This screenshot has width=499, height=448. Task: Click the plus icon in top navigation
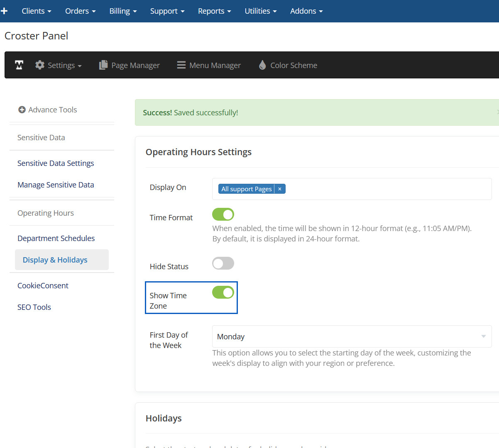(4, 11)
